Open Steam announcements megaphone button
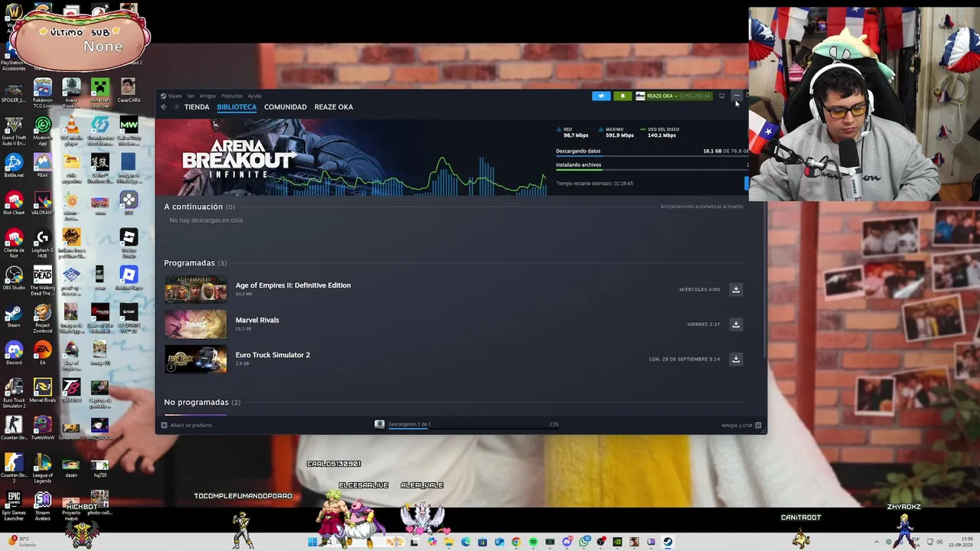This screenshot has height=551, width=980. pyautogui.click(x=601, y=96)
